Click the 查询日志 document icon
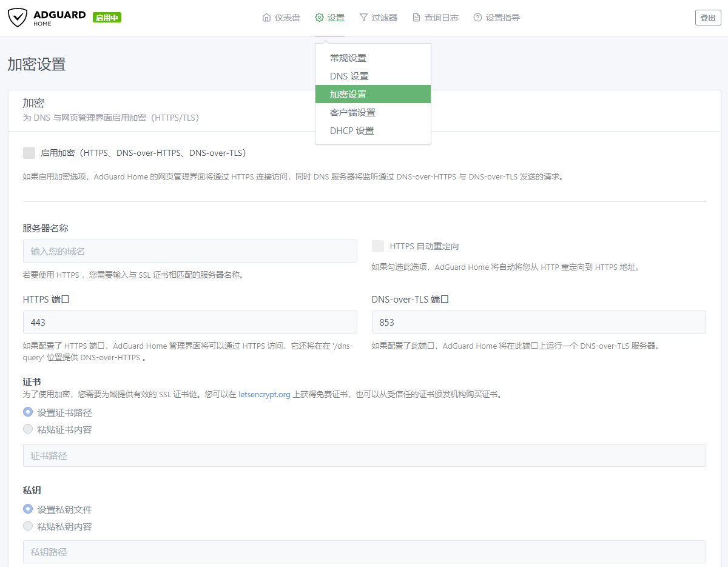The image size is (728, 567). (417, 18)
